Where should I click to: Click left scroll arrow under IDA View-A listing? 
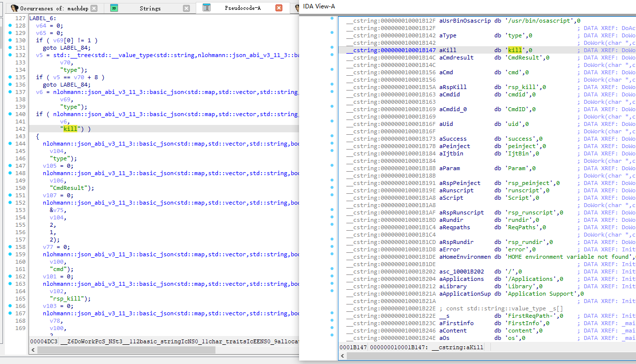click(x=342, y=357)
